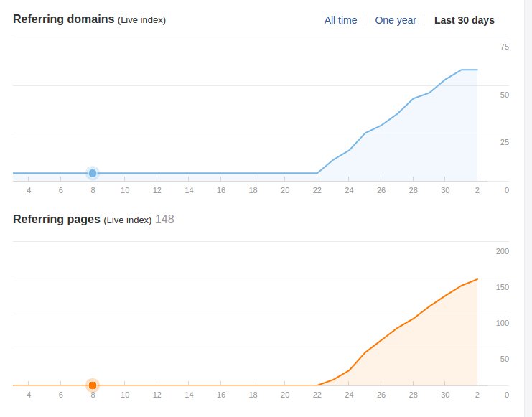532x417 pixels.
Task: Click date label 22 on Referring domains axis
Action: pos(317,190)
